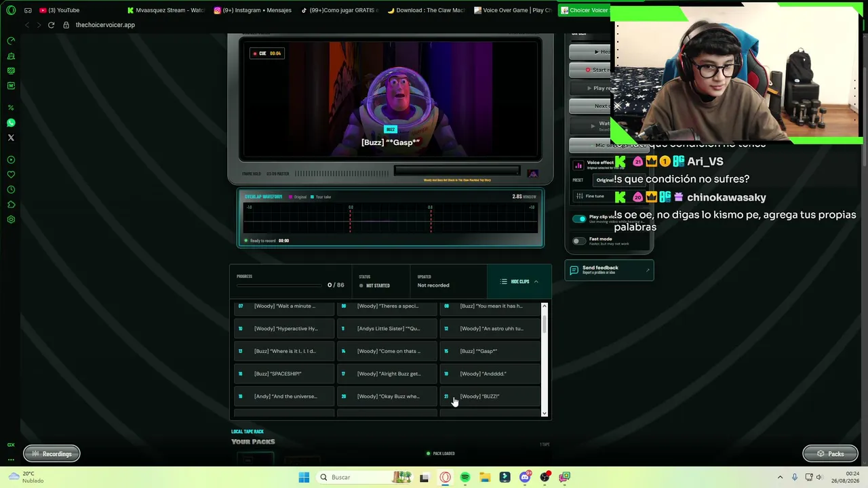Select clip 18 Woody Andddd.
The height and width of the screenshot is (488, 868).
coord(490,373)
